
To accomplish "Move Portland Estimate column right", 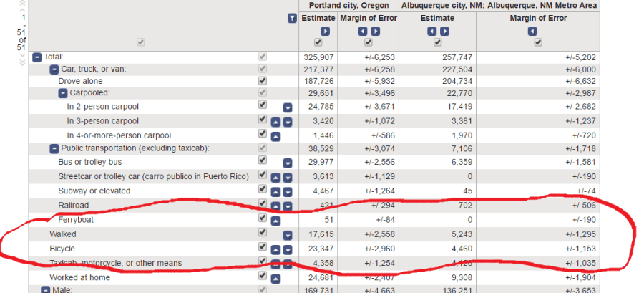I will [x=326, y=32].
